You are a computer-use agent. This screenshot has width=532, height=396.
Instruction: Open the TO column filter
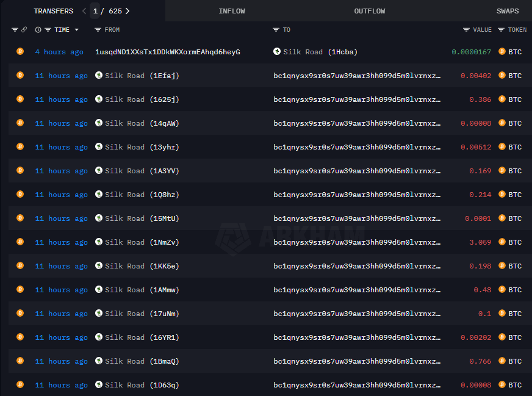click(x=276, y=29)
